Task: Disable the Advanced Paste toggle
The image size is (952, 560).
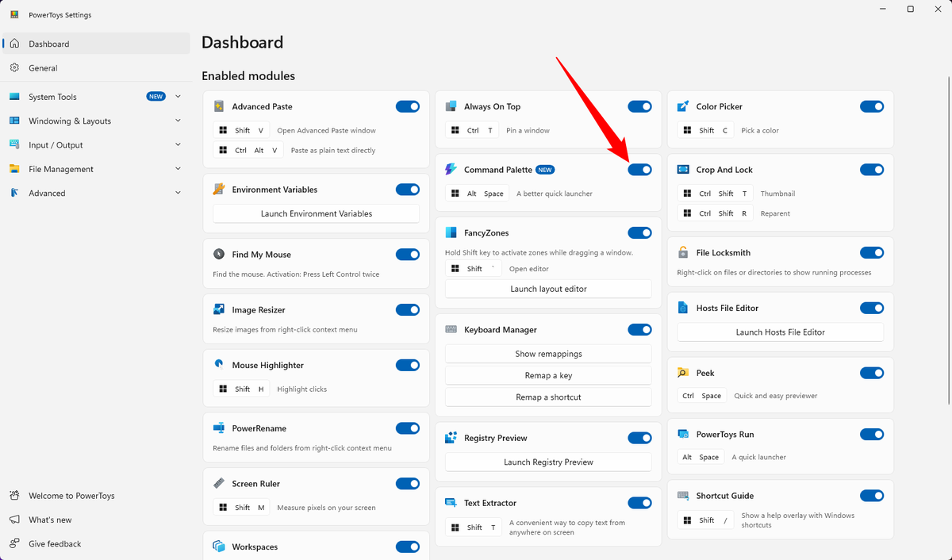Action: click(x=408, y=106)
